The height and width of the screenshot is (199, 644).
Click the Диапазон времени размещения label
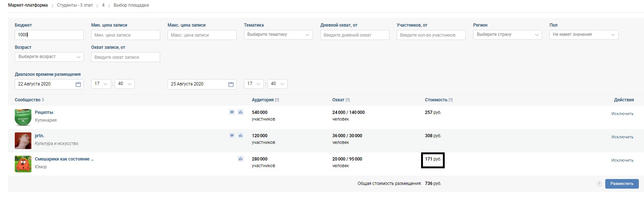[48, 74]
